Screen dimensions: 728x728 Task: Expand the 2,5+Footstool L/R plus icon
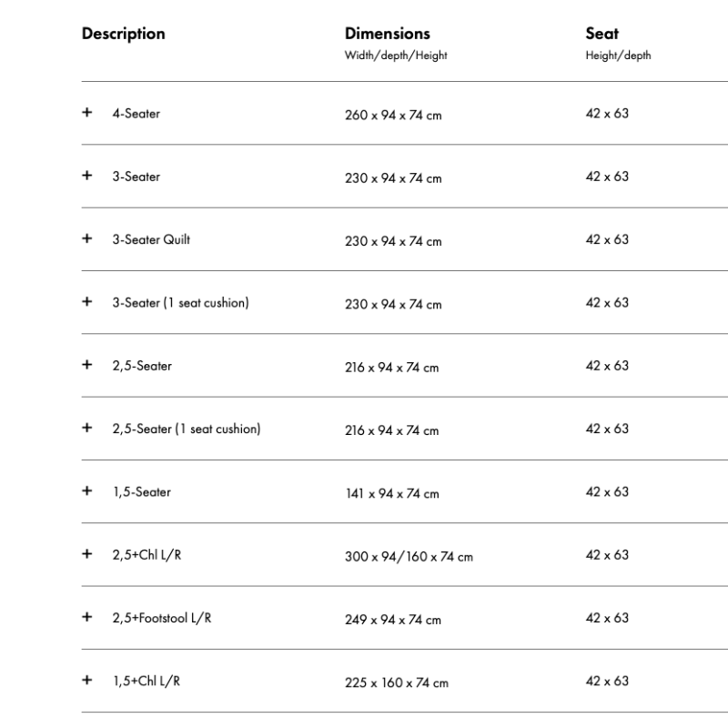coord(86,617)
